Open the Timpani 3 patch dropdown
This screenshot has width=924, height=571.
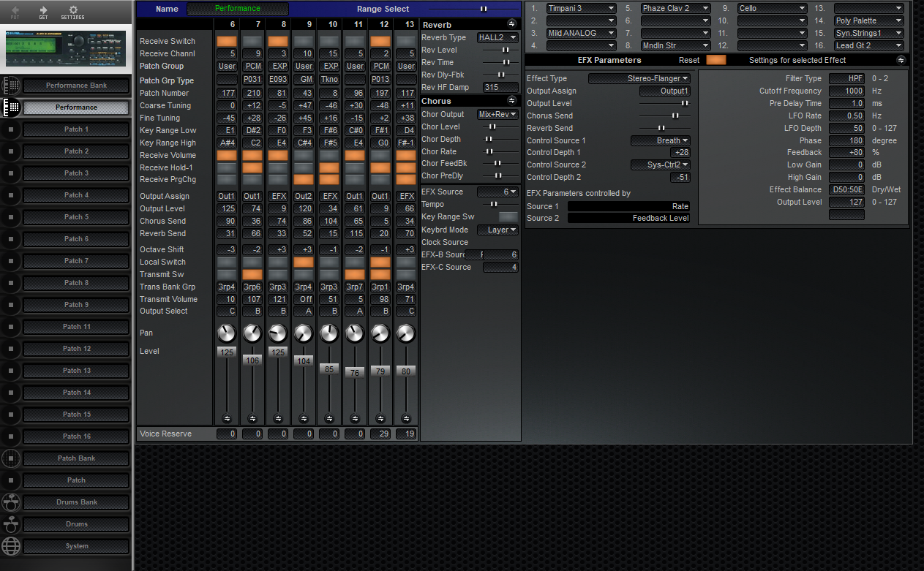point(582,8)
